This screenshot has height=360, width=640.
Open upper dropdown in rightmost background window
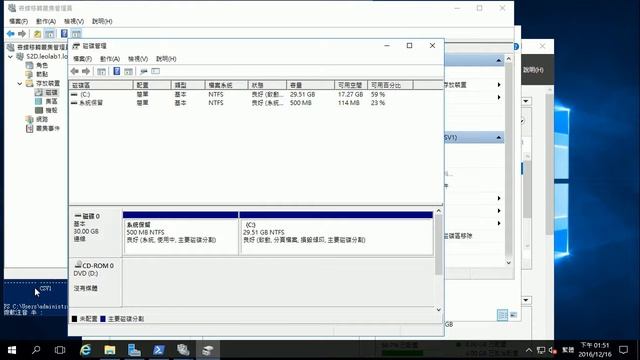click(x=526, y=101)
